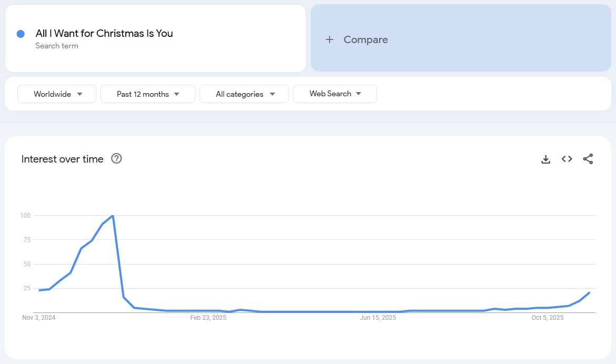The image size is (616, 364).
Task: Click the blue dot beside the search term
Action: point(21,34)
